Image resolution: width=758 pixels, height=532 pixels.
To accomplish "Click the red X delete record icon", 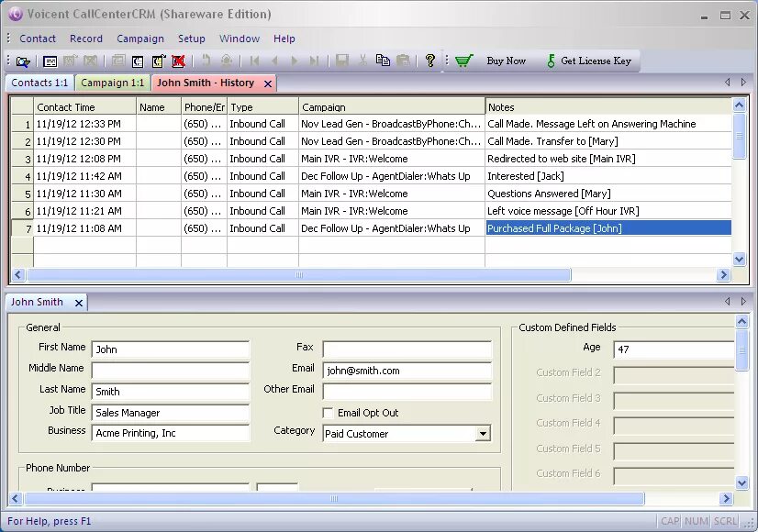I will [178, 61].
